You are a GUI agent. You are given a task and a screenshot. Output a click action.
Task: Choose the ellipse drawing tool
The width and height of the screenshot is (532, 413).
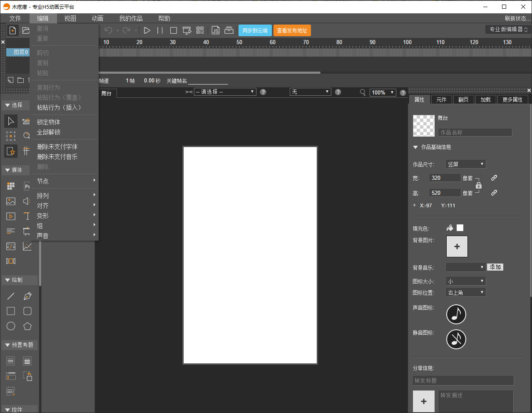point(11,326)
